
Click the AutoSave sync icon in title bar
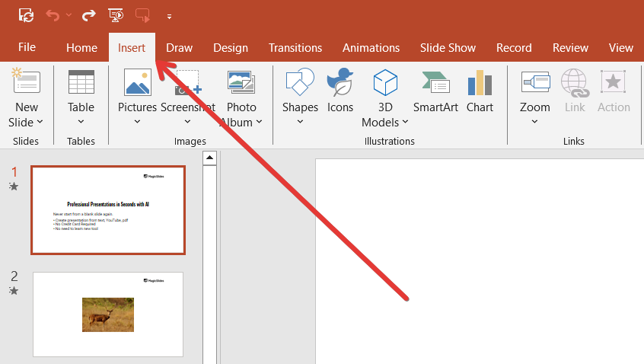pos(26,14)
